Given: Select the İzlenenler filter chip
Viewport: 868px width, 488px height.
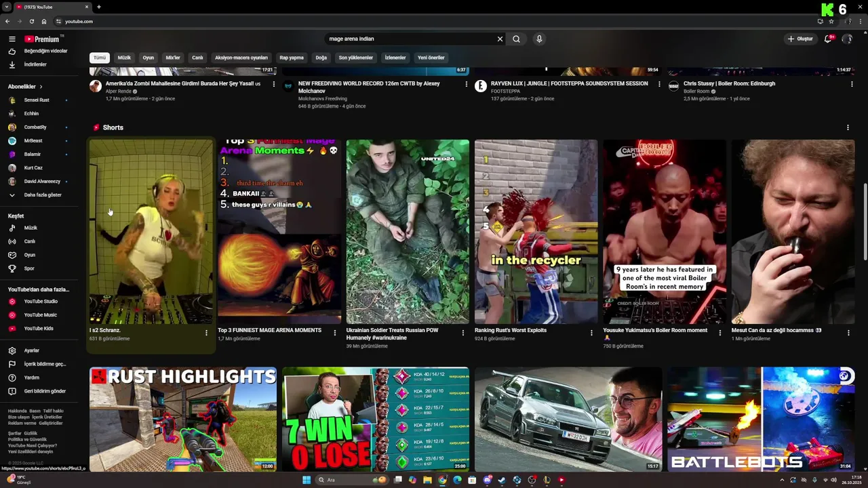Looking at the screenshot, I should (395, 58).
